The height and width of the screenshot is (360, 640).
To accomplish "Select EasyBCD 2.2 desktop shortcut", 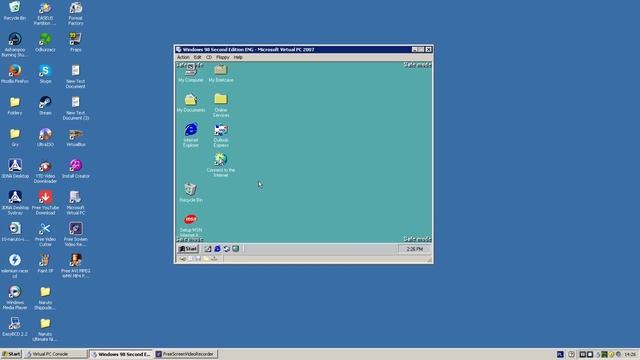I will [15, 327].
